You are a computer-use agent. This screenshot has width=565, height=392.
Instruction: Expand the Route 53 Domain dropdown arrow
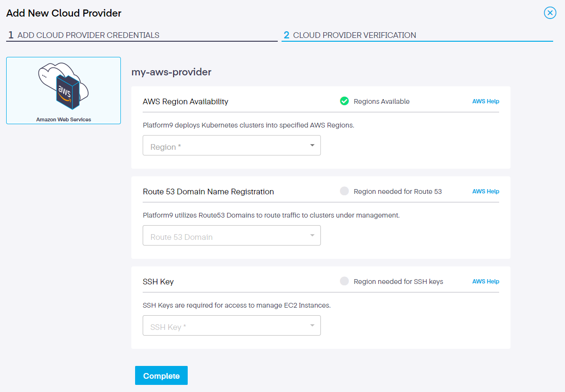coord(312,236)
